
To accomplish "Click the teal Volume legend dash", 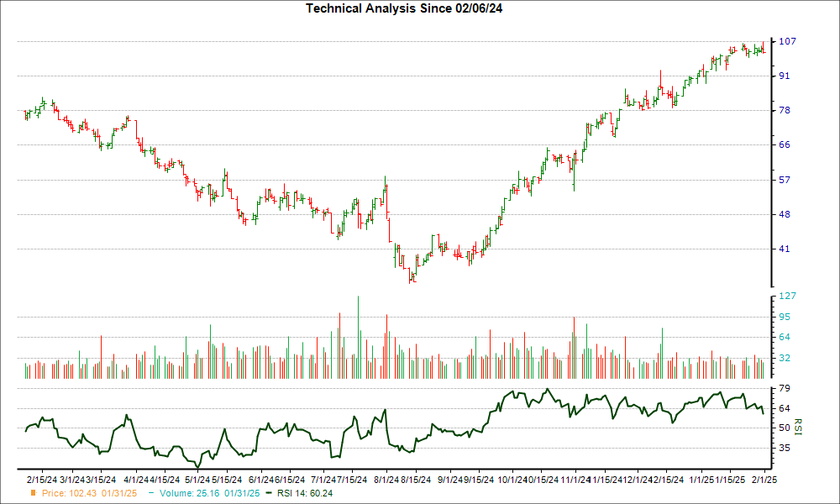I will (150, 493).
